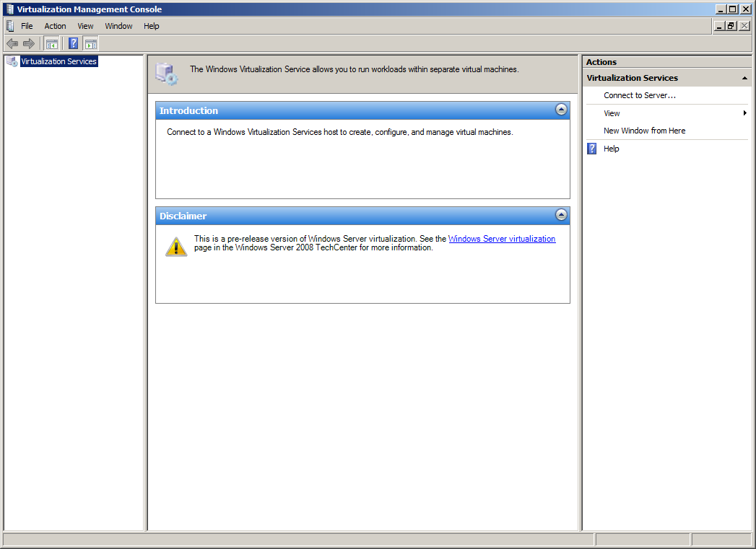The image size is (756, 549).
Task: Click the title bar console system icon
Action: pos(9,9)
